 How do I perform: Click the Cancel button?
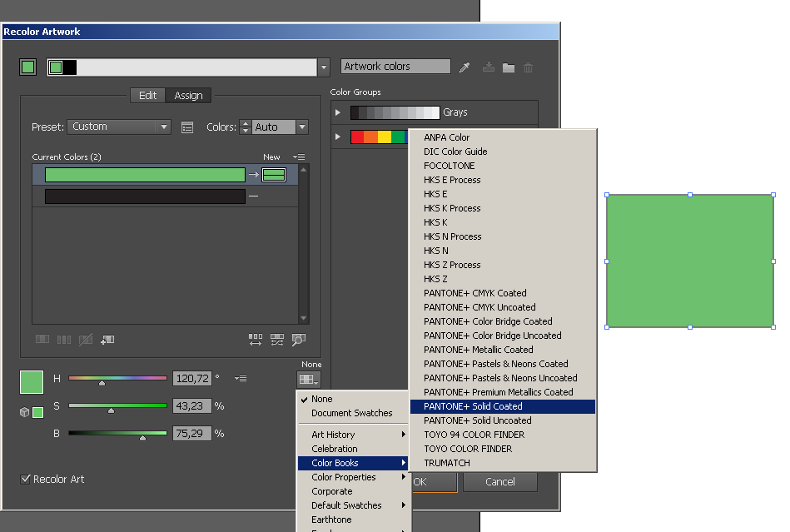pyautogui.click(x=500, y=482)
